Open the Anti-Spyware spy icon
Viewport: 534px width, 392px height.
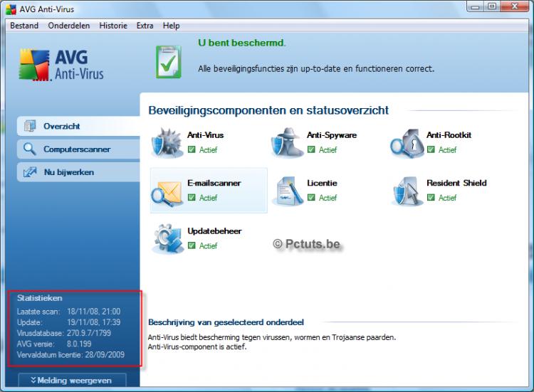[287, 142]
